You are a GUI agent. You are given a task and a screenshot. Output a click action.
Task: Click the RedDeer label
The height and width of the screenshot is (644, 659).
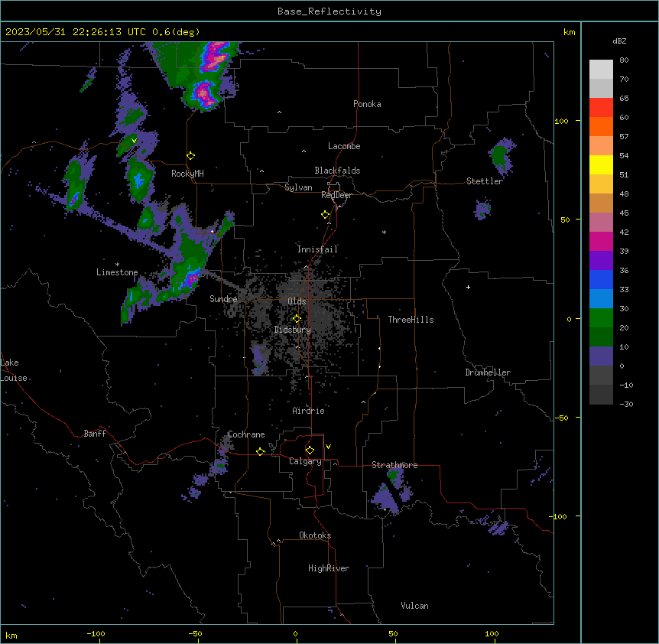pyautogui.click(x=336, y=195)
